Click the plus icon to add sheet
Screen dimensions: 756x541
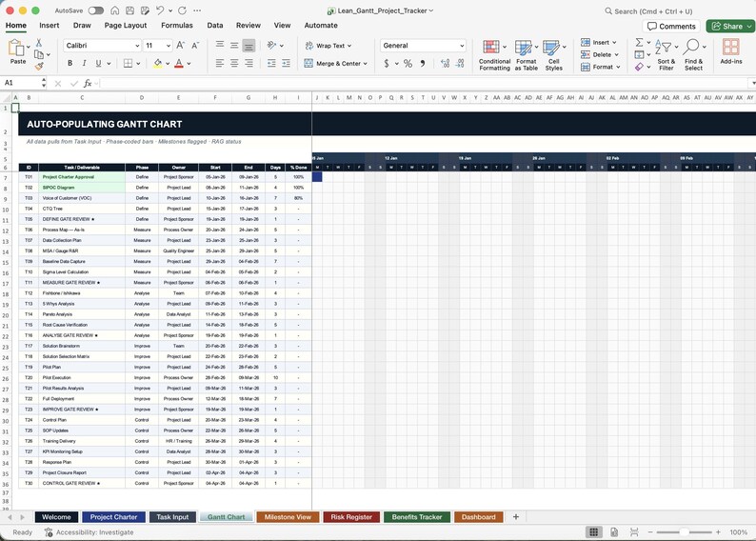coord(516,517)
